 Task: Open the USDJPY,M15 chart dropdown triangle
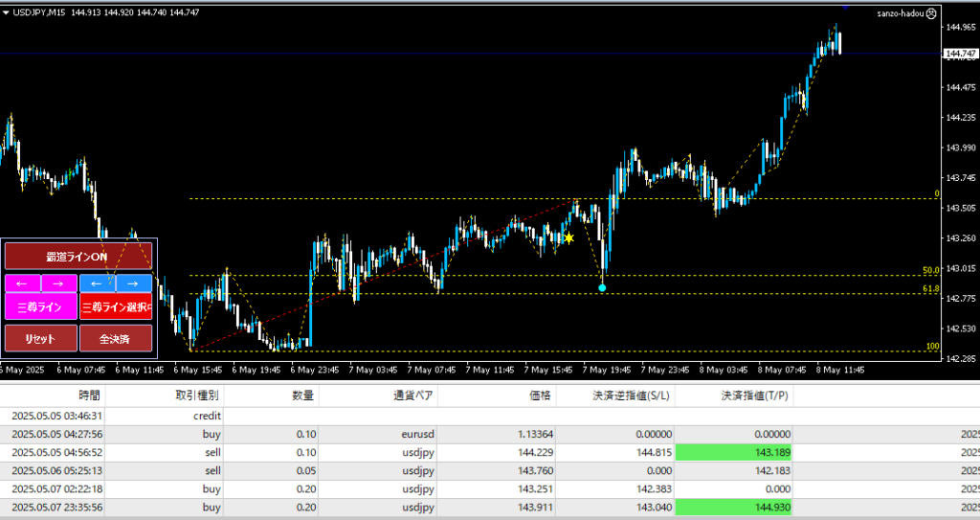tap(7, 12)
